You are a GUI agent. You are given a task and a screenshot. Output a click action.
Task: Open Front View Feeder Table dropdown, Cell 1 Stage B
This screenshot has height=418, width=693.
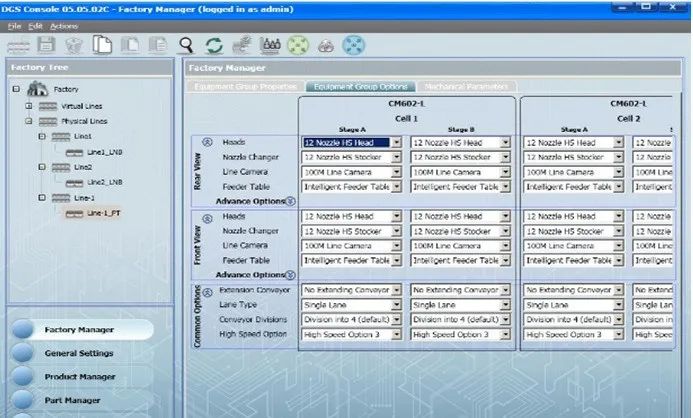[505, 260]
